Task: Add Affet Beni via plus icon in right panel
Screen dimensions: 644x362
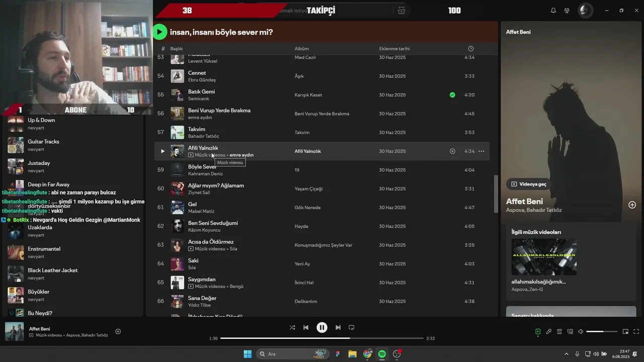Action: pyautogui.click(x=632, y=205)
